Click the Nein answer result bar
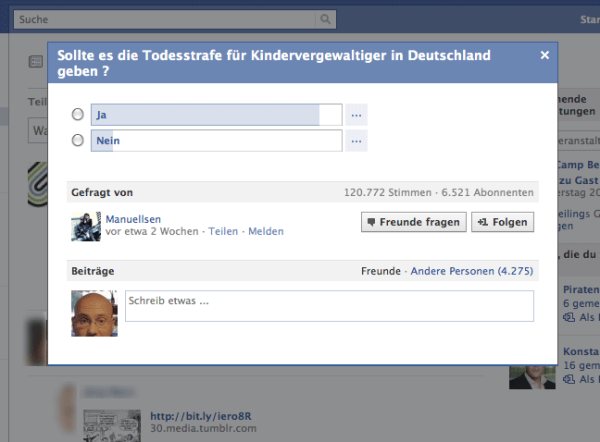The width and height of the screenshot is (600, 442). pos(217,141)
